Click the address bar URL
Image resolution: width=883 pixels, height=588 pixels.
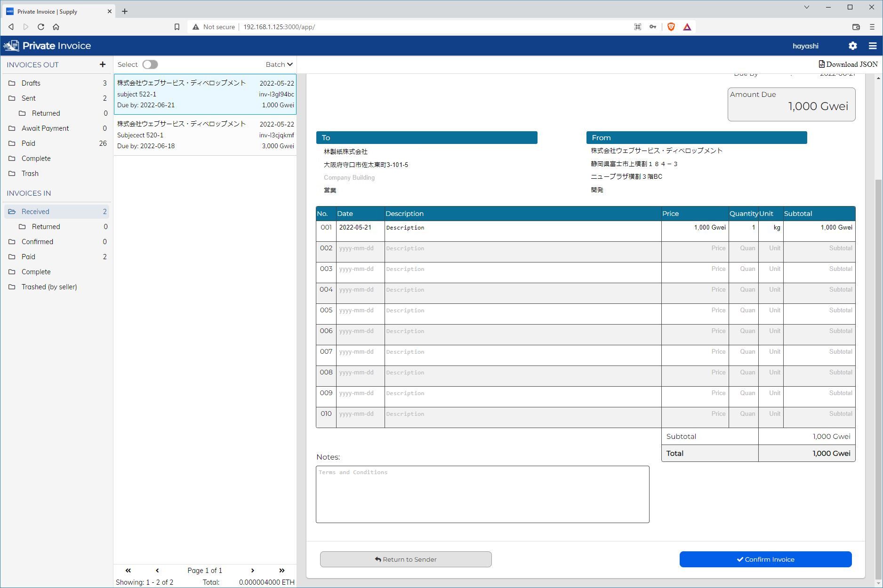(279, 27)
